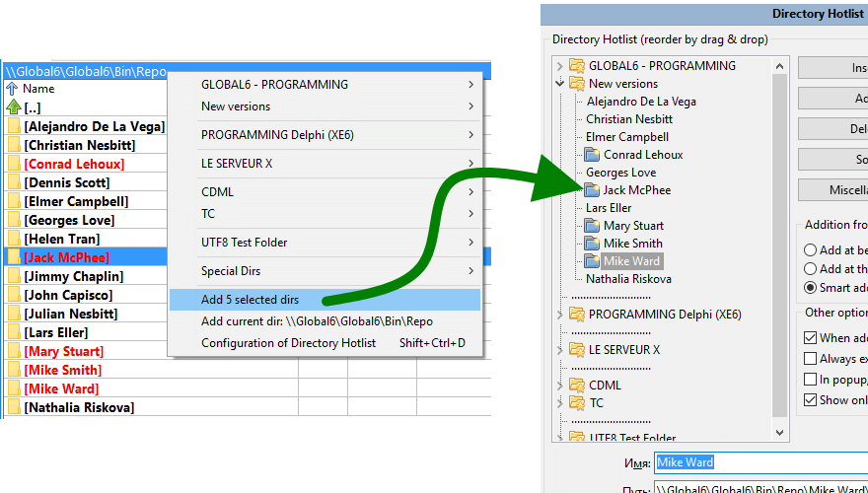This screenshot has width=868, height=493.
Task: Click folder icon beside Jack McPhee in hotlist tree
Action: pos(592,190)
